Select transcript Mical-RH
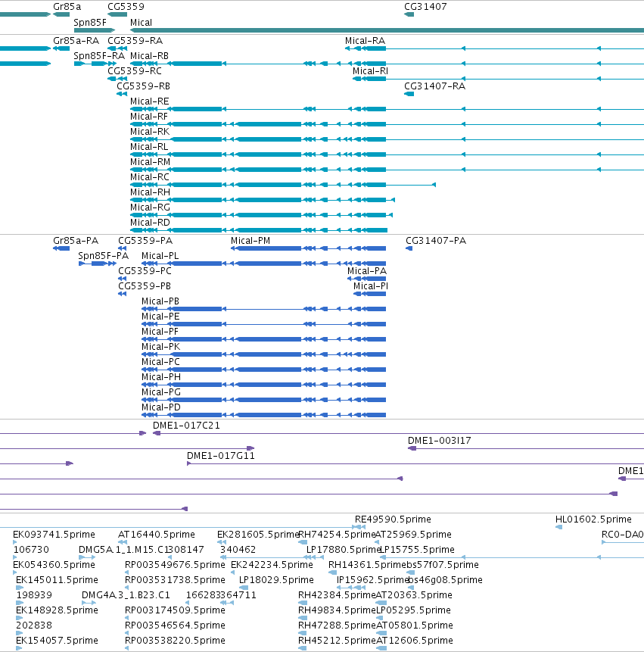The image size is (644, 652). (150, 192)
